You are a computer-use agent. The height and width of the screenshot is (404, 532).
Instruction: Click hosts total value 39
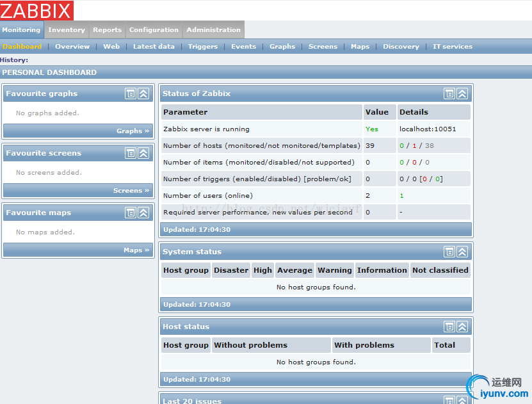pos(370,145)
